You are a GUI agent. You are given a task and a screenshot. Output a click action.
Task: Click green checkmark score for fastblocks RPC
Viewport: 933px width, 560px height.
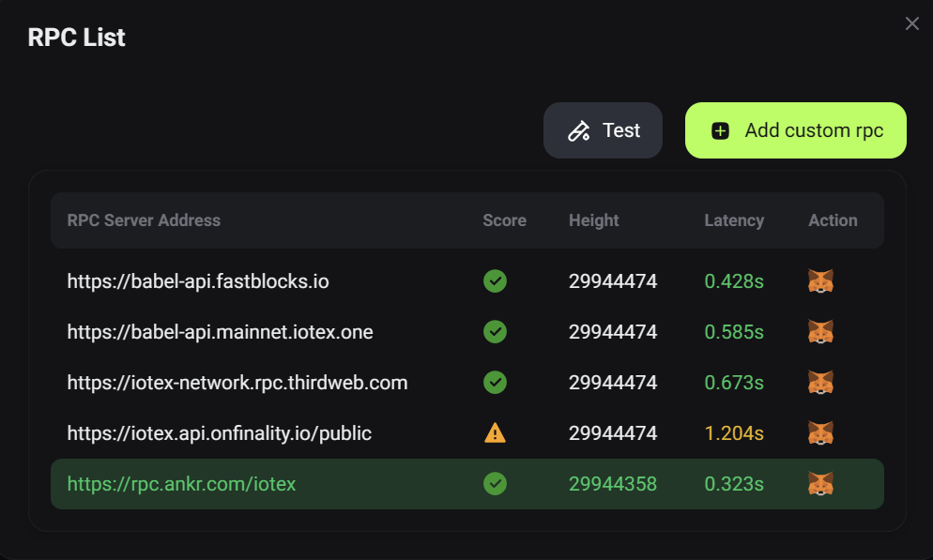(x=495, y=281)
